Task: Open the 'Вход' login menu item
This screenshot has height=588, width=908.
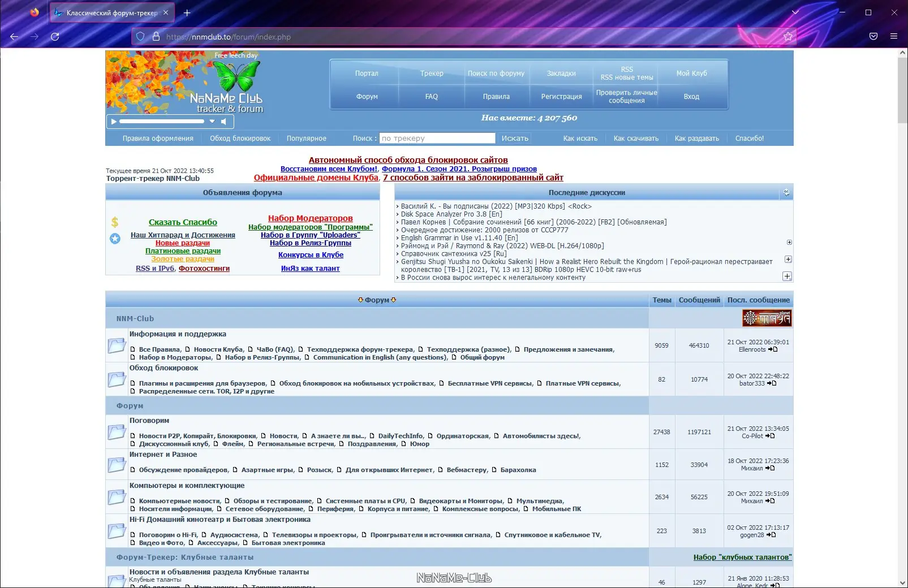Action: (x=691, y=97)
